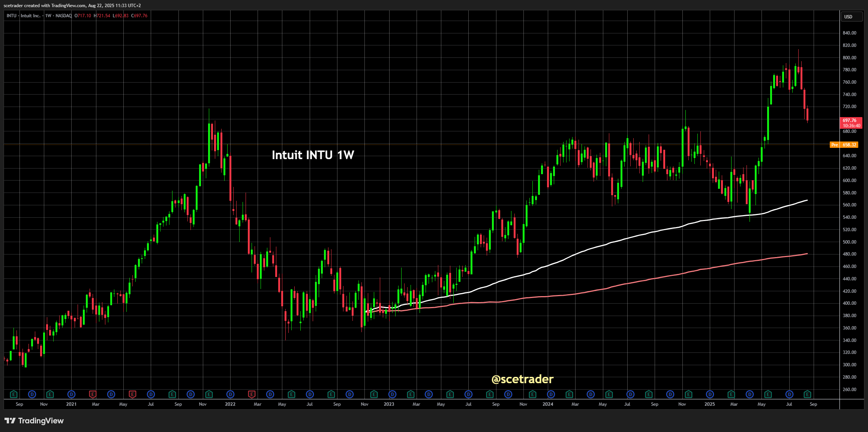
Task: Click the earnings marker near Nov 2024
Action: [x=688, y=394]
